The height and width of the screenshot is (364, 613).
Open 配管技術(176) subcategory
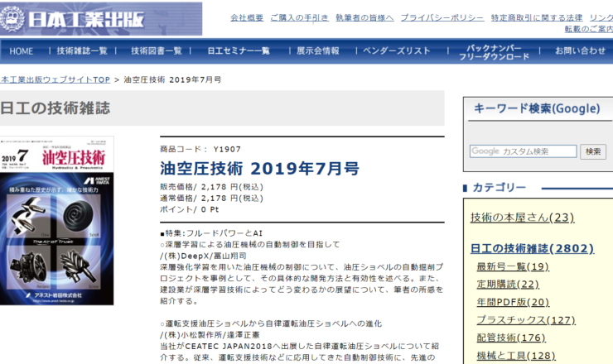pos(511,338)
